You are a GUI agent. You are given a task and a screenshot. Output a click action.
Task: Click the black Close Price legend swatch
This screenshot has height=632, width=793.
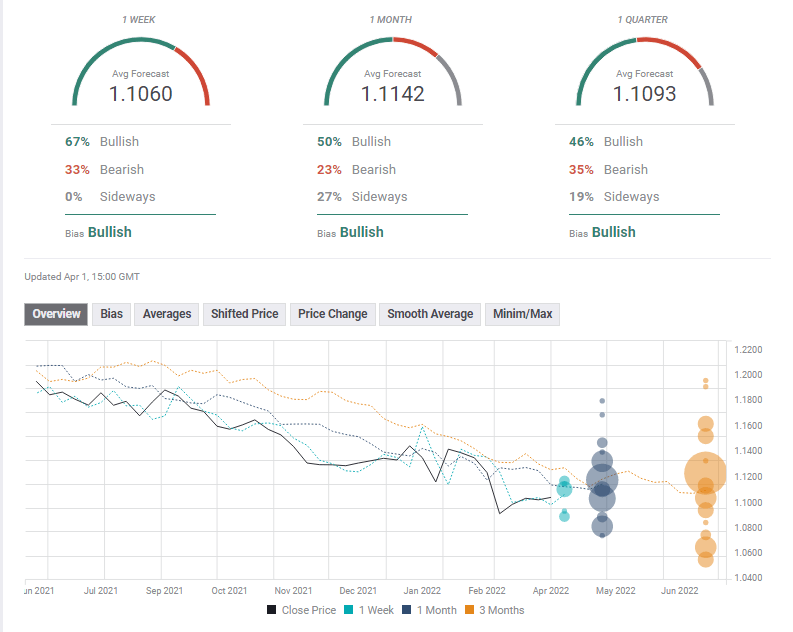(x=272, y=610)
